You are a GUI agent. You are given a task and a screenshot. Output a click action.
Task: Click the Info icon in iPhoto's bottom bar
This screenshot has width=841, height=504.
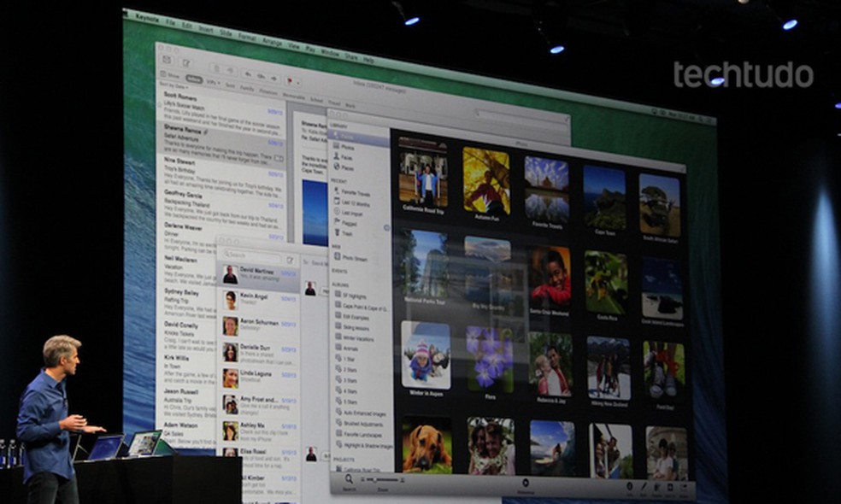(x=629, y=484)
